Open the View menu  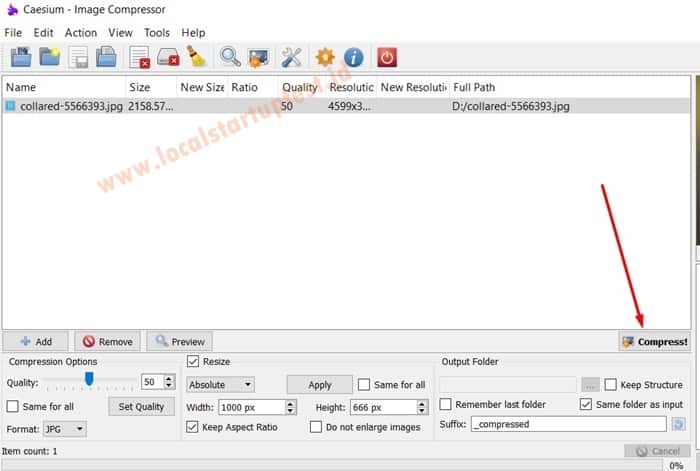120,33
